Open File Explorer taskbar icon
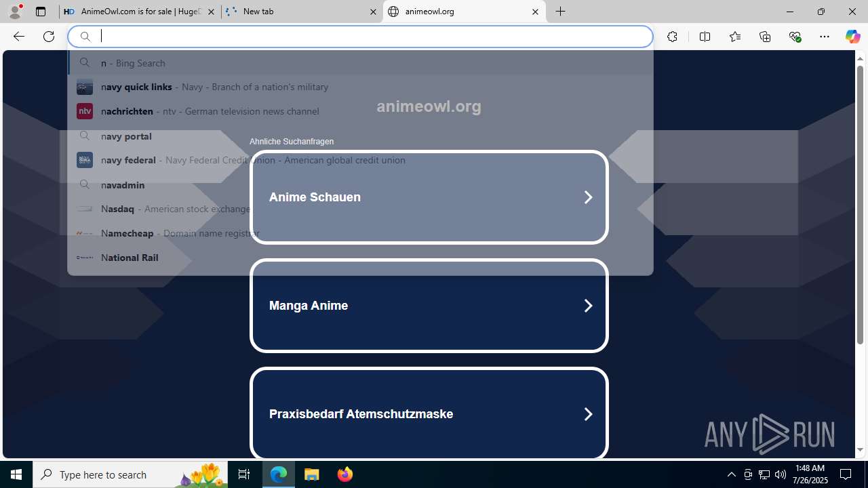 (312, 474)
